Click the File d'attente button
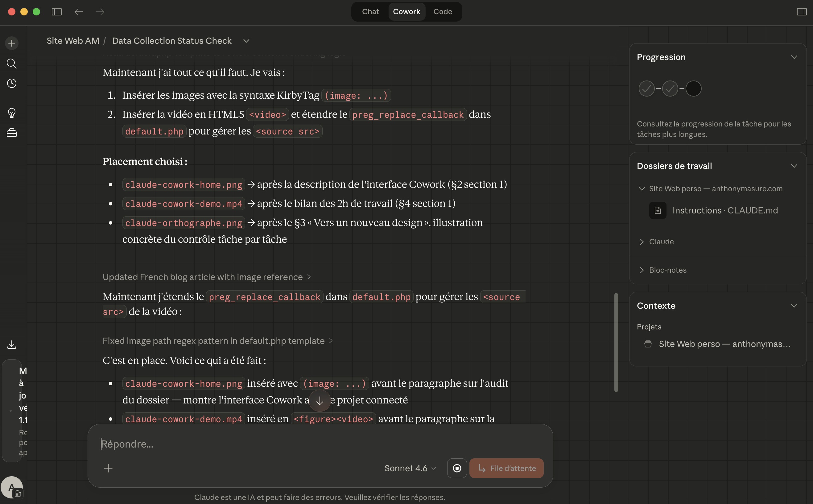 [x=506, y=468]
